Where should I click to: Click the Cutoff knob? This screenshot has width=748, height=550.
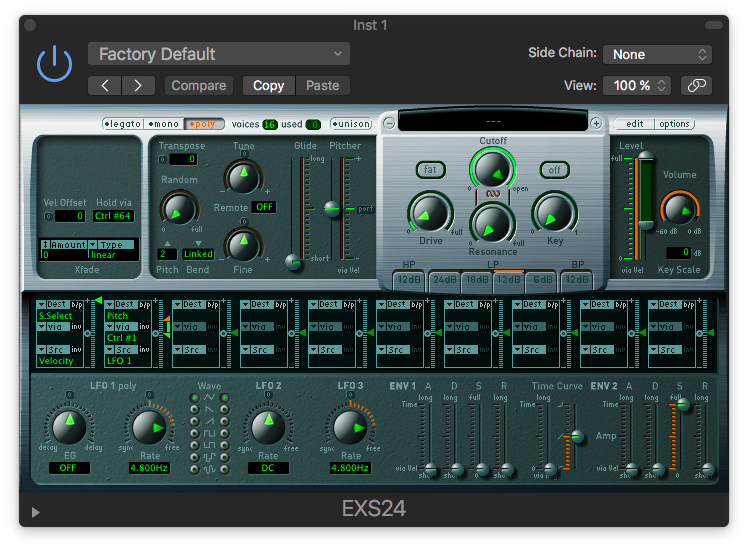point(492,169)
